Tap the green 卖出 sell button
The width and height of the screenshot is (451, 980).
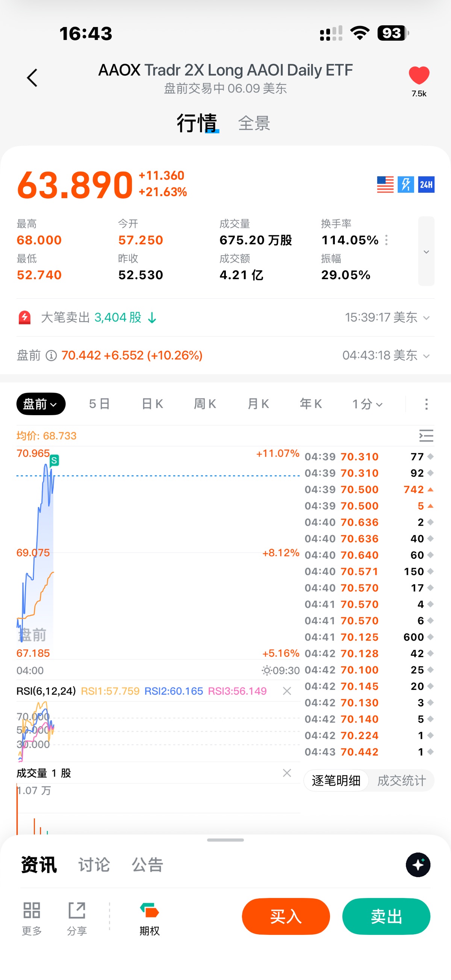pyautogui.click(x=386, y=916)
